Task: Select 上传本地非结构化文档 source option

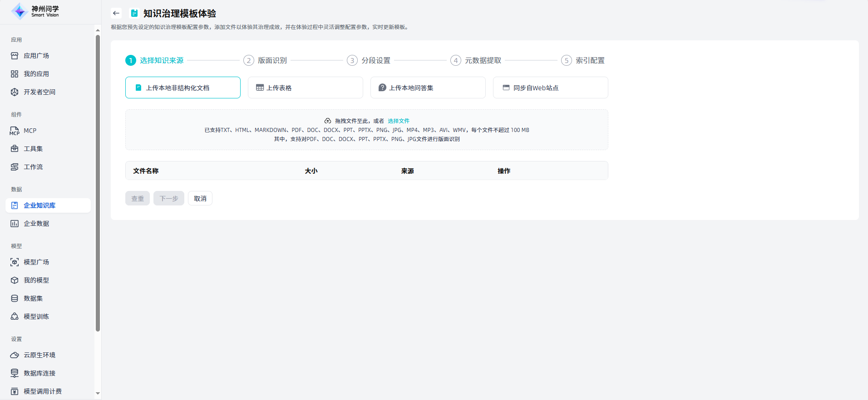Action: [x=182, y=88]
